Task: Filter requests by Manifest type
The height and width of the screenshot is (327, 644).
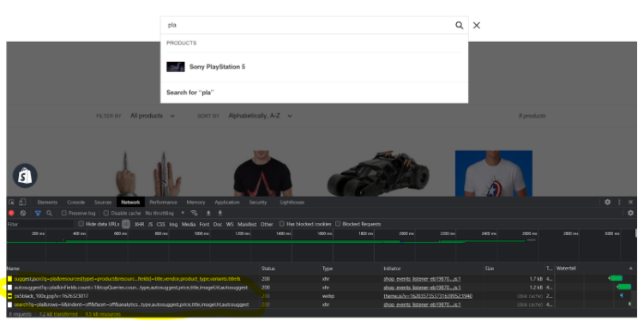Action: click(247, 224)
